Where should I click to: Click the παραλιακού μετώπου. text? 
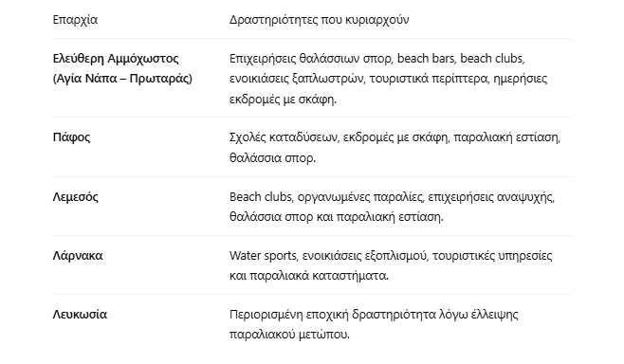click(289, 335)
